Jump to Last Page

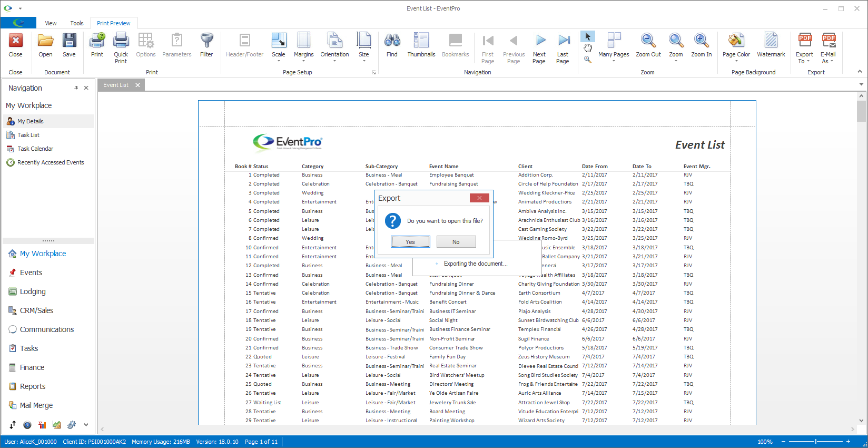pyautogui.click(x=563, y=48)
